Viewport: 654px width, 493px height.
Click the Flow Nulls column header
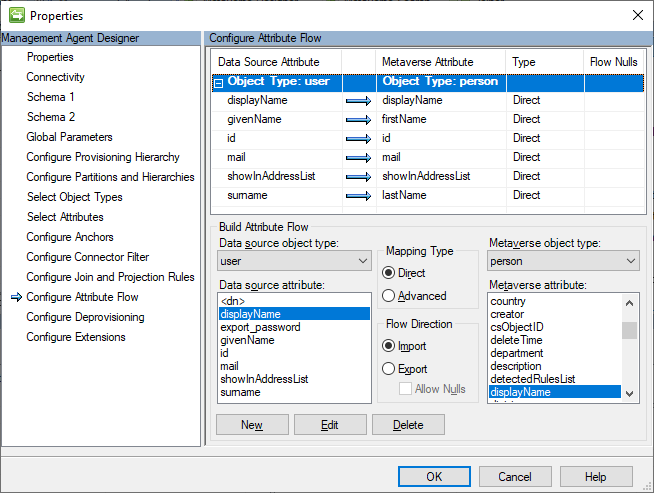click(x=613, y=62)
